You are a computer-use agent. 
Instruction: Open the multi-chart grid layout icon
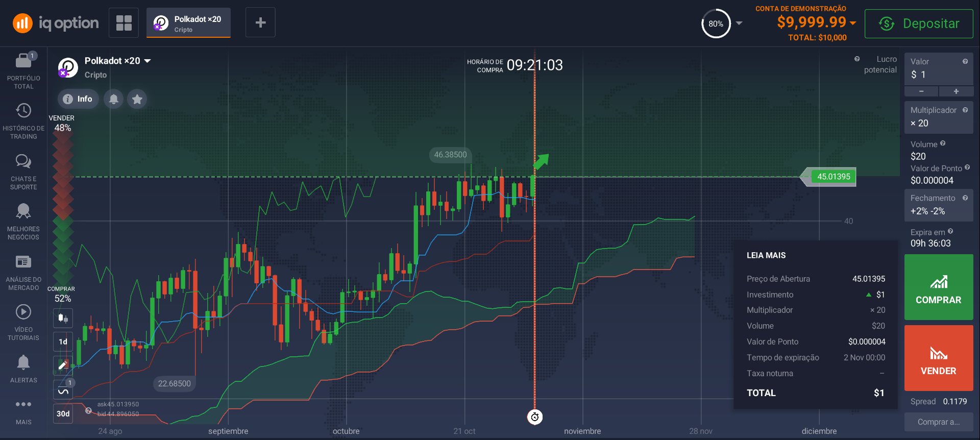(x=124, y=23)
